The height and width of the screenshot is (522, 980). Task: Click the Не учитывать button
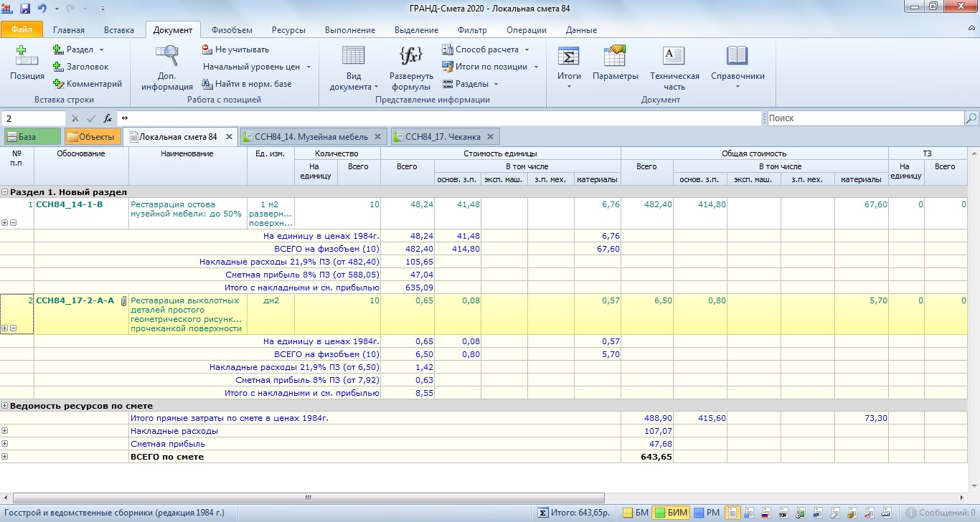click(235, 49)
